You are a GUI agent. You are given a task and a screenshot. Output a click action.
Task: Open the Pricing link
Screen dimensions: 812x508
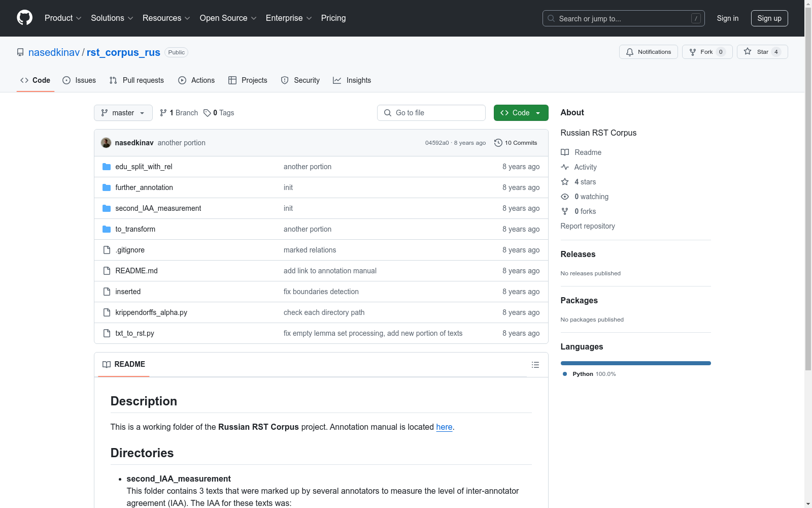click(333, 18)
